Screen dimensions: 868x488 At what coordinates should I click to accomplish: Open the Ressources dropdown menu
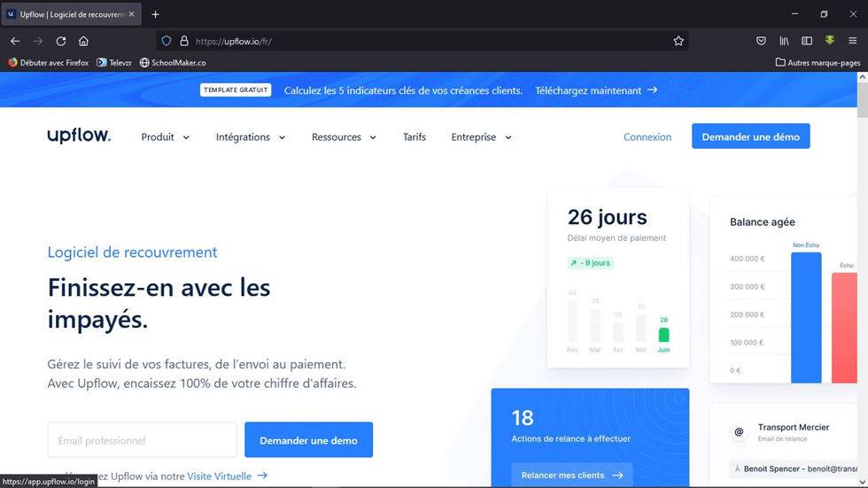click(x=344, y=137)
